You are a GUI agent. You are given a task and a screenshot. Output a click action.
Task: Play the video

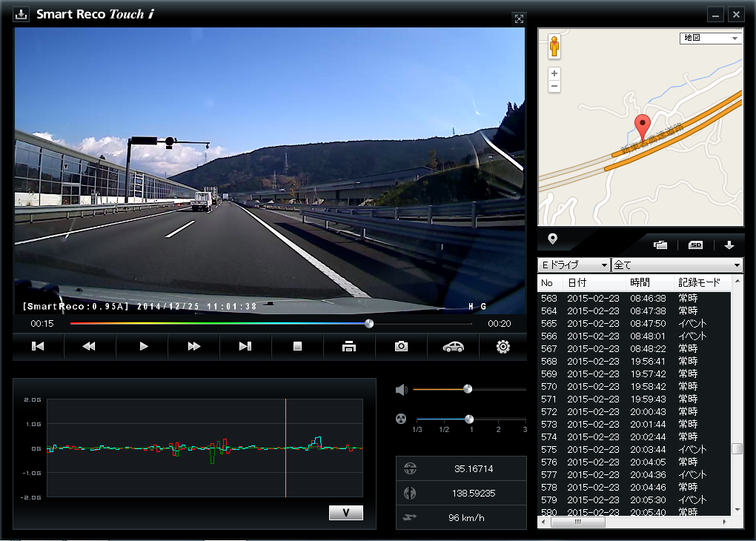143,346
